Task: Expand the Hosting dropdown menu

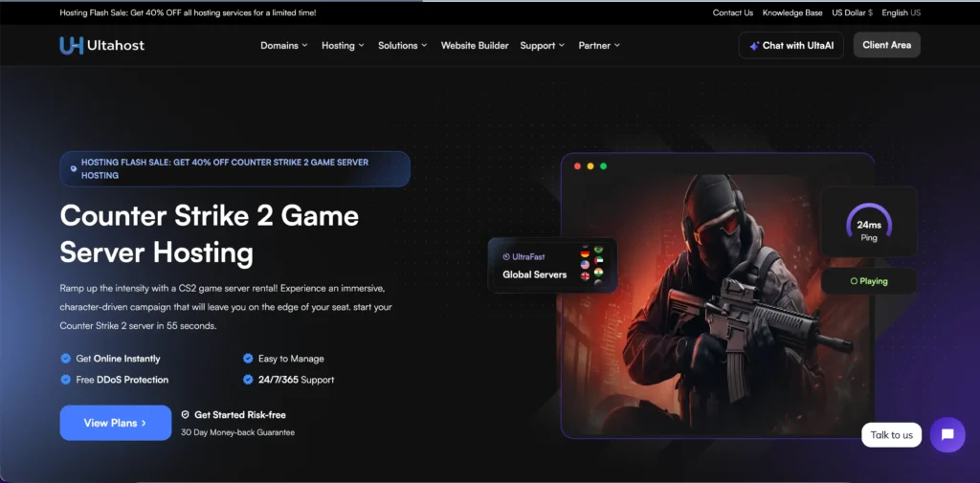Action: (343, 45)
